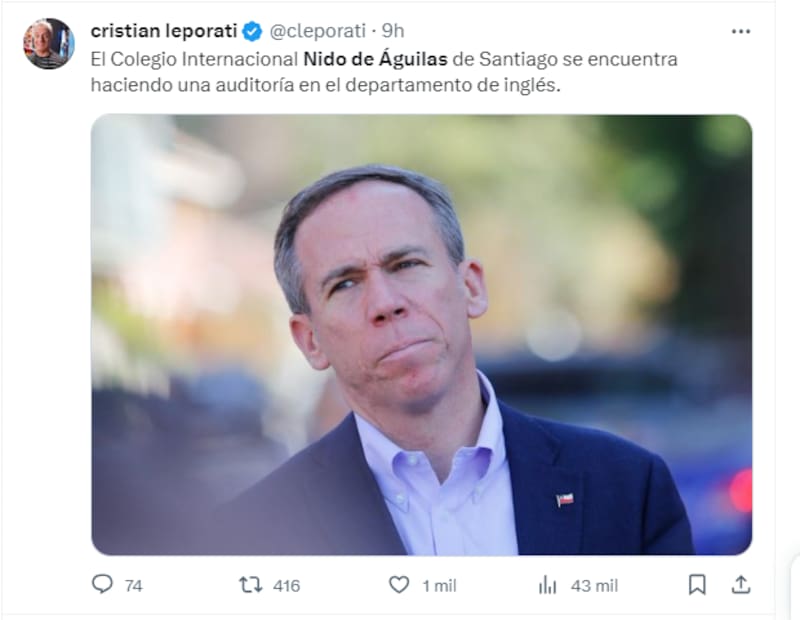Click the 416 reposts count
The image size is (800, 620).
(286, 586)
